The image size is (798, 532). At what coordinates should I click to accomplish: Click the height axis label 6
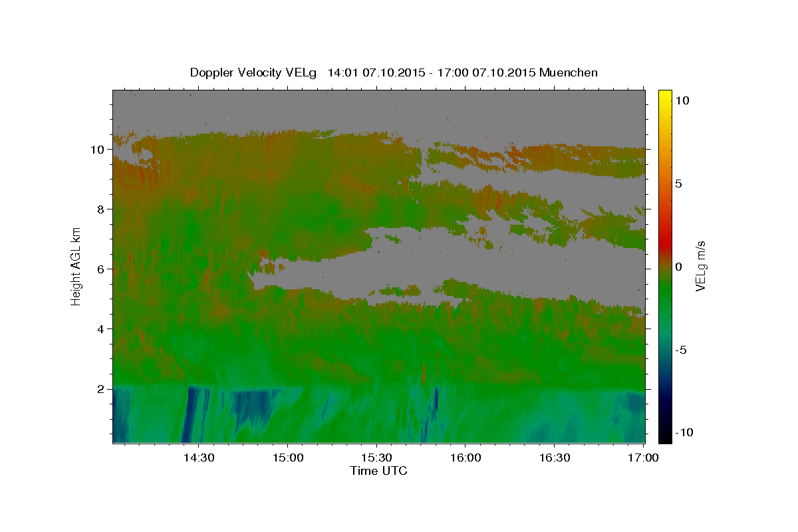pos(102,269)
